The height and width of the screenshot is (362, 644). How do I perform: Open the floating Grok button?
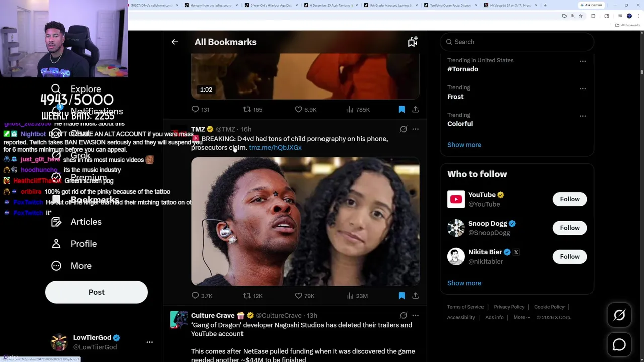(619, 315)
